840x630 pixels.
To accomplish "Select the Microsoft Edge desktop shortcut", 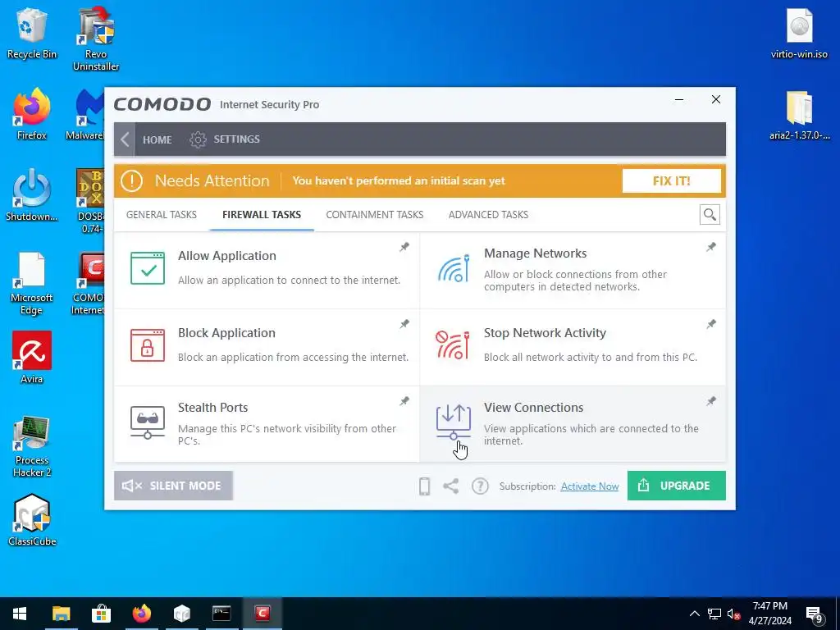I will coord(32,284).
